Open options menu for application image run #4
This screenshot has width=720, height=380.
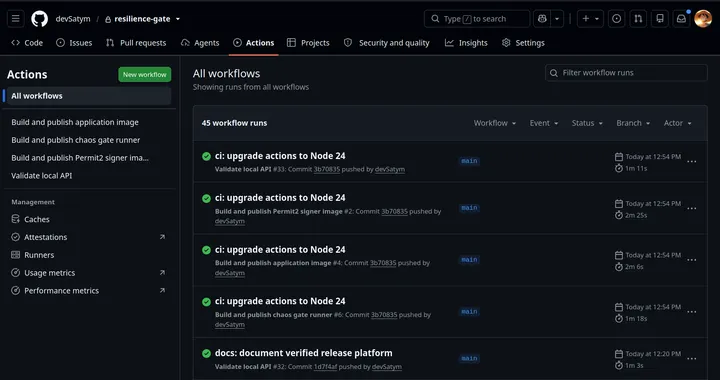click(x=692, y=260)
